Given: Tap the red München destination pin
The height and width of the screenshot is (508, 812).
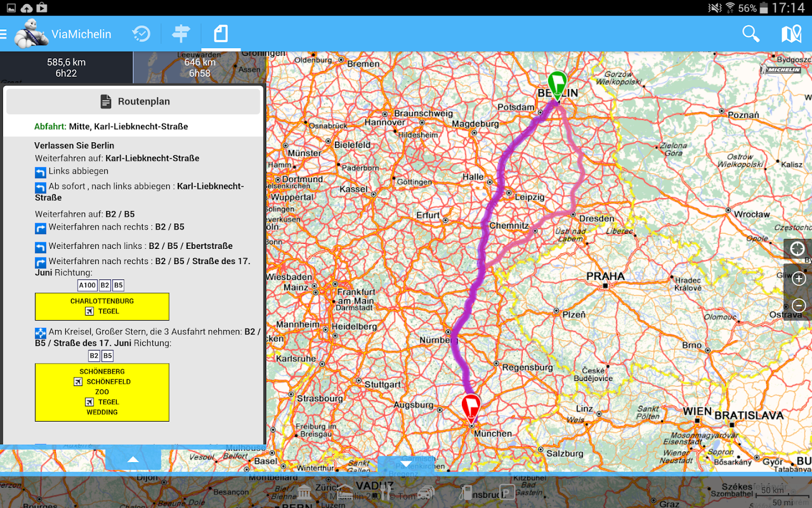Looking at the screenshot, I should coord(471,409).
